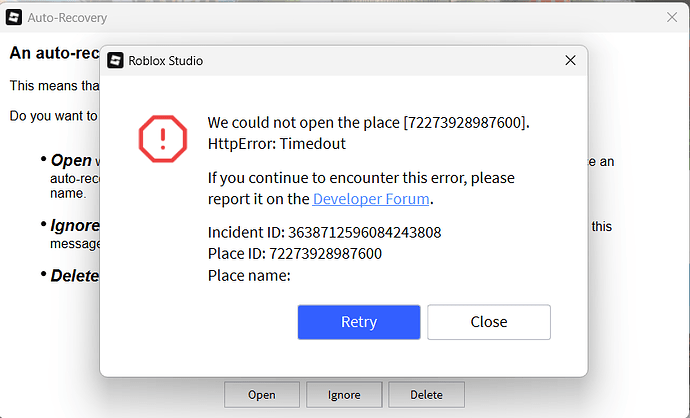Click the red error octagon icon
Image resolution: width=690 pixels, height=418 pixels.
[x=163, y=139]
